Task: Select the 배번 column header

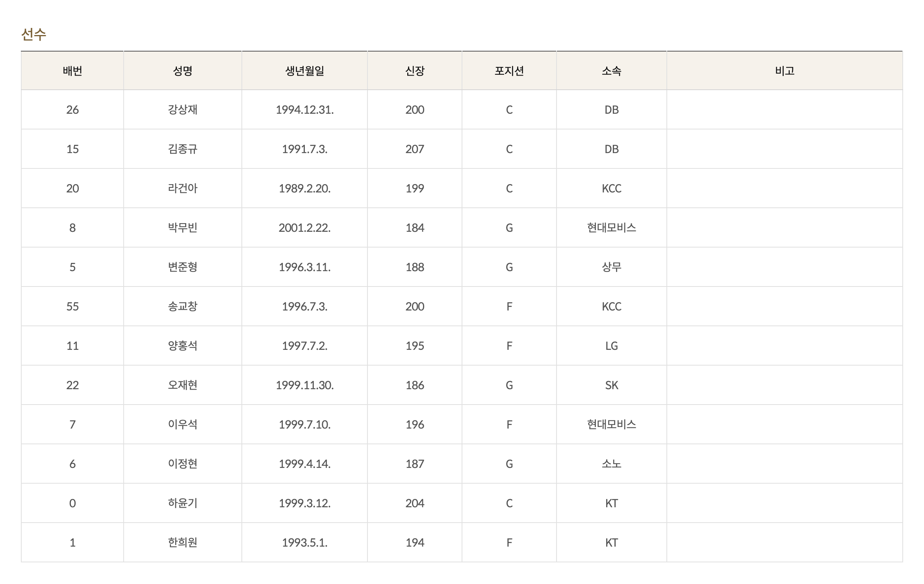Action: [x=72, y=71]
